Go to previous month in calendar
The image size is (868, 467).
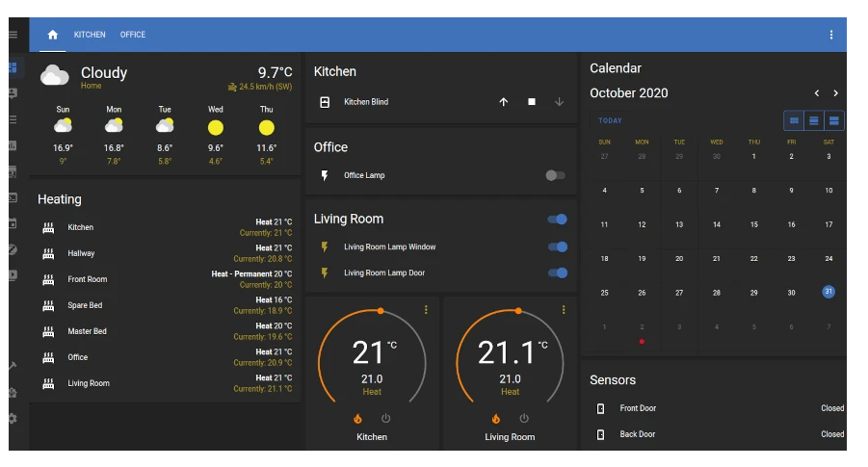point(817,93)
